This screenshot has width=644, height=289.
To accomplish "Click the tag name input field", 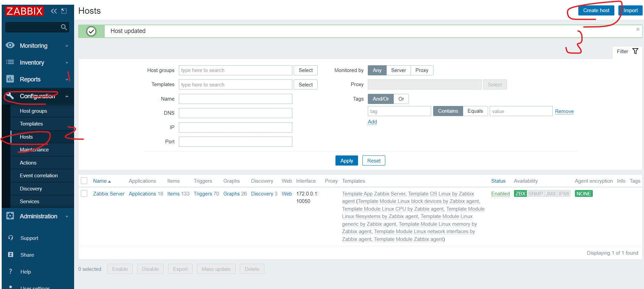I will pyautogui.click(x=399, y=111).
